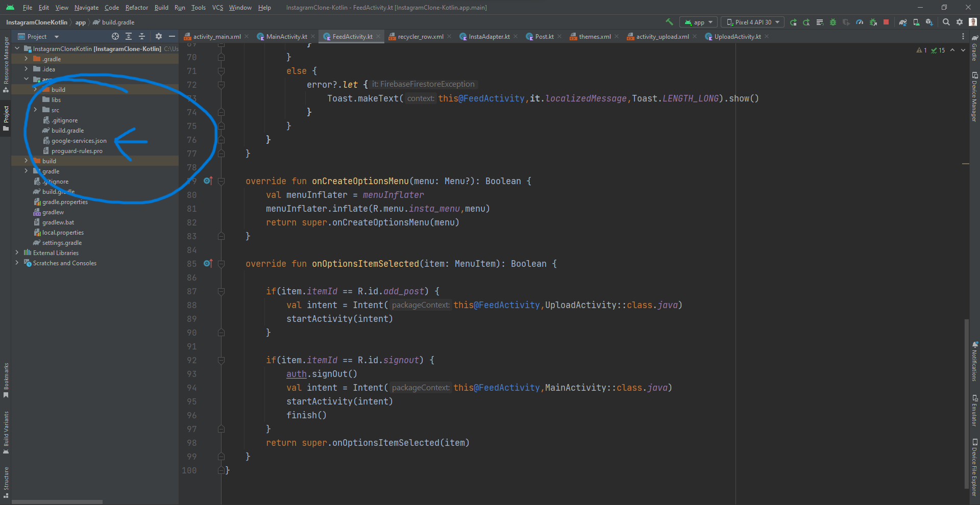The image size is (980, 505).
Task: Open the Pixel 4 API 30 device selector
Action: coord(752,22)
